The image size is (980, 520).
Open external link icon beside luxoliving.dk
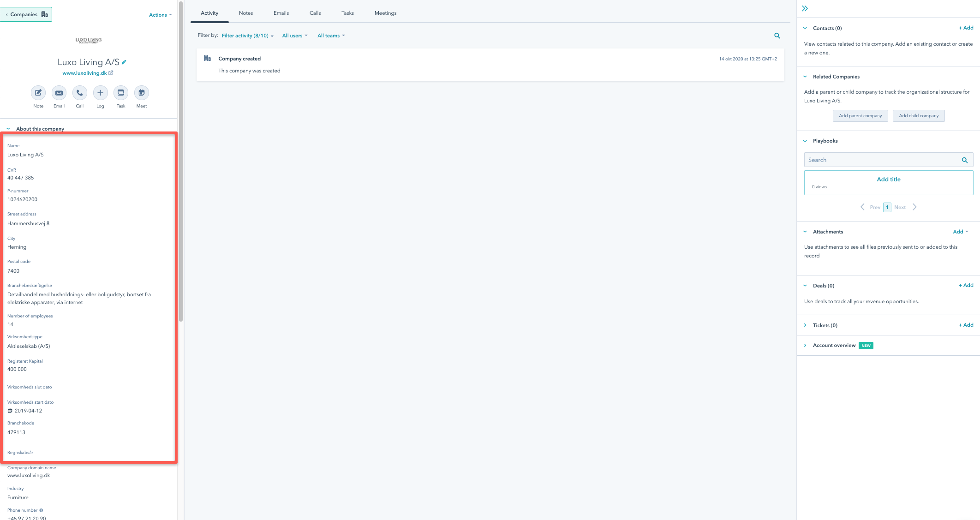coord(111,73)
